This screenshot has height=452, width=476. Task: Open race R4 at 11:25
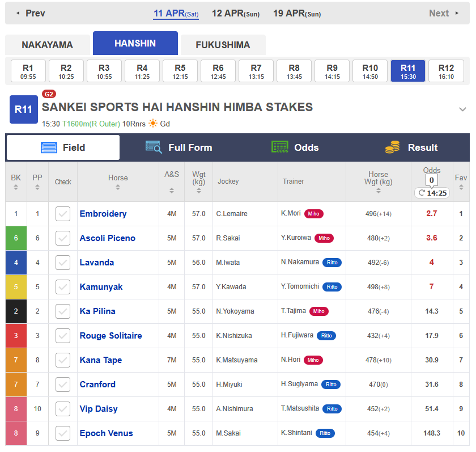pyautogui.click(x=142, y=71)
